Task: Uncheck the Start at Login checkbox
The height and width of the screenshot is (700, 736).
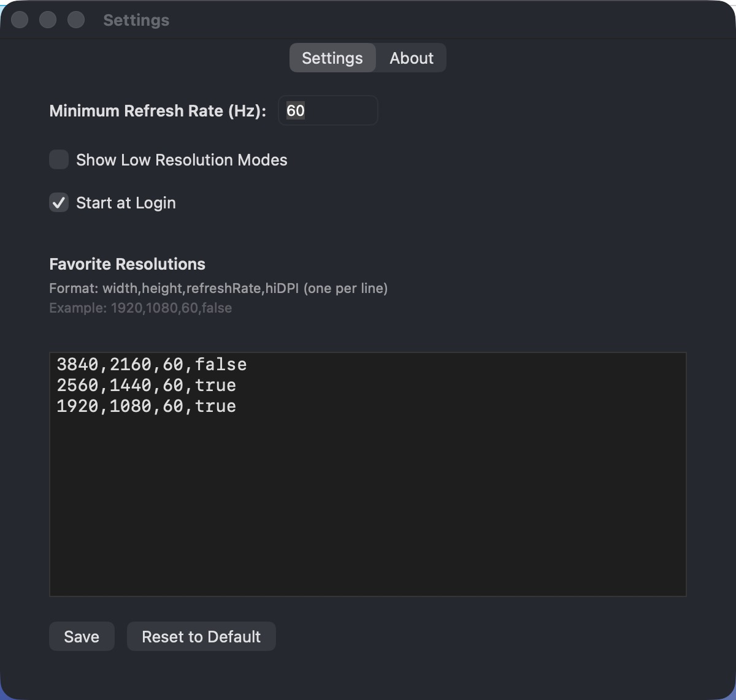Action: [x=59, y=203]
